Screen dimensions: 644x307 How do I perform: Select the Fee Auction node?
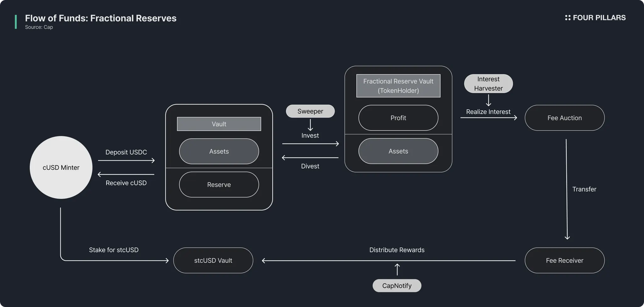(x=564, y=118)
